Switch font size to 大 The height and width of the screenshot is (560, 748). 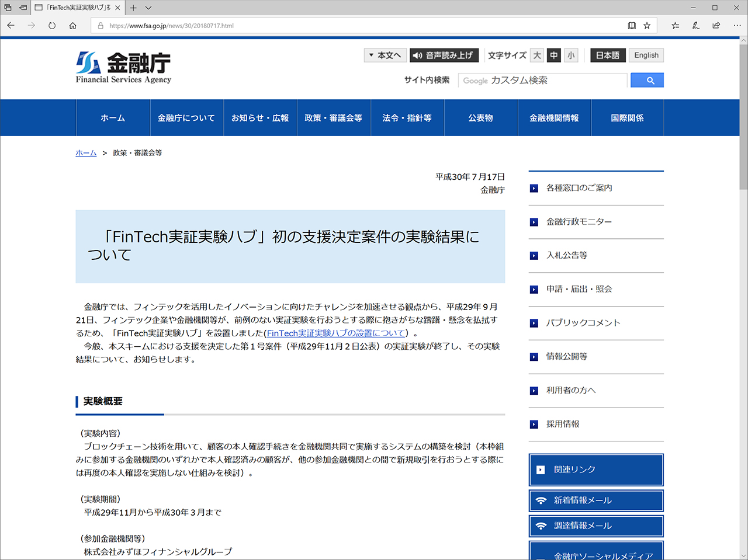pos(536,55)
